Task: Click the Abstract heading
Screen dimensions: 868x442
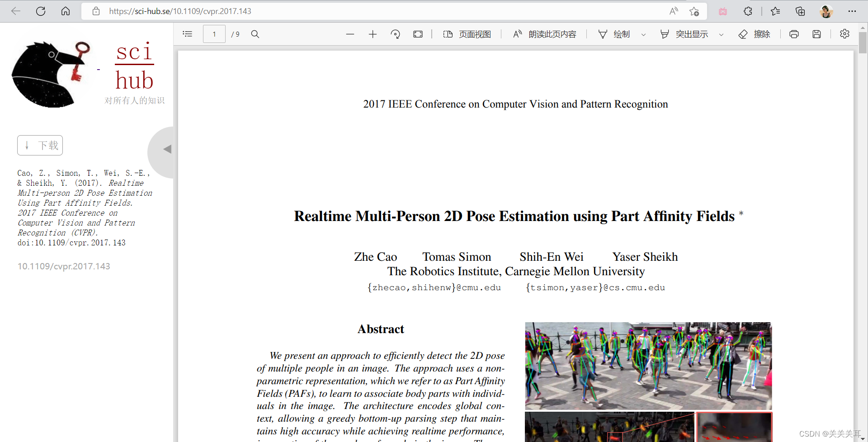Action: tap(381, 329)
